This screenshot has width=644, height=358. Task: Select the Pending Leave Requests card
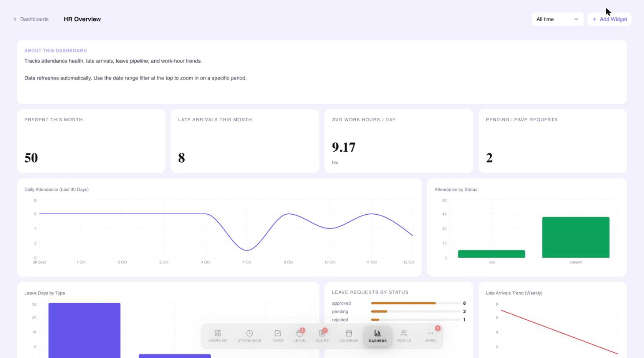(552, 141)
